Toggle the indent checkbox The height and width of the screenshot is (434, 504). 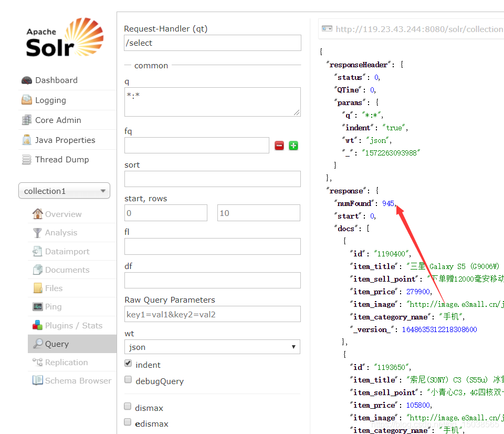pyautogui.click(x=128, y=363)
